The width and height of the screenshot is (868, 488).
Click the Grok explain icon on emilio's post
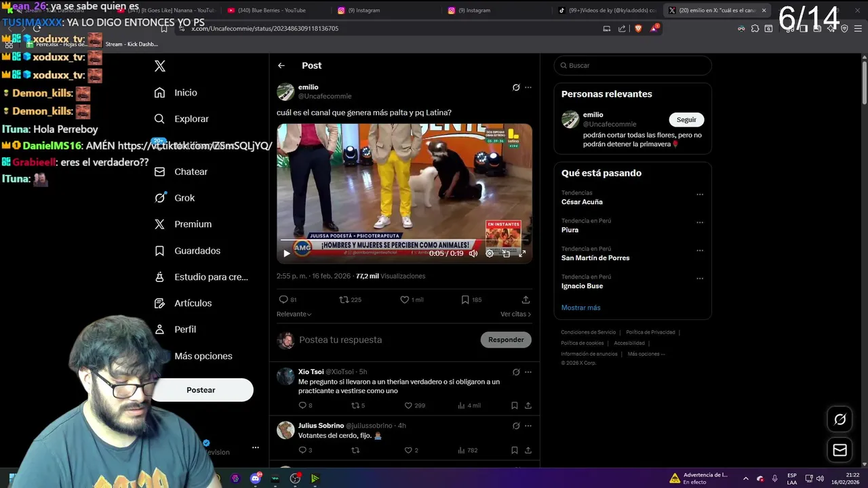pos(516,87)
